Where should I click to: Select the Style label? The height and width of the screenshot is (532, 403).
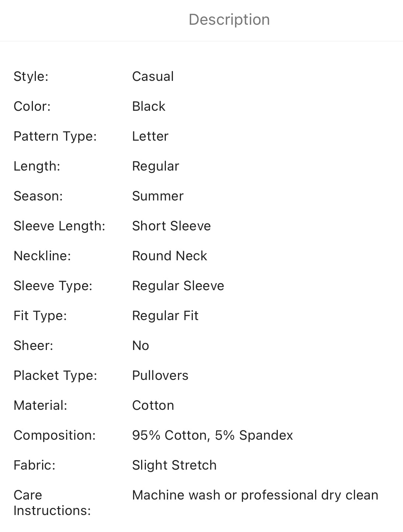pyautogui.click(x=31, y=76)
